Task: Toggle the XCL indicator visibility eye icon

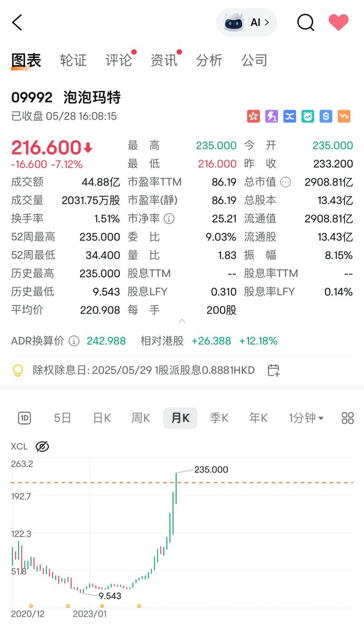Action: coord(42,447)
